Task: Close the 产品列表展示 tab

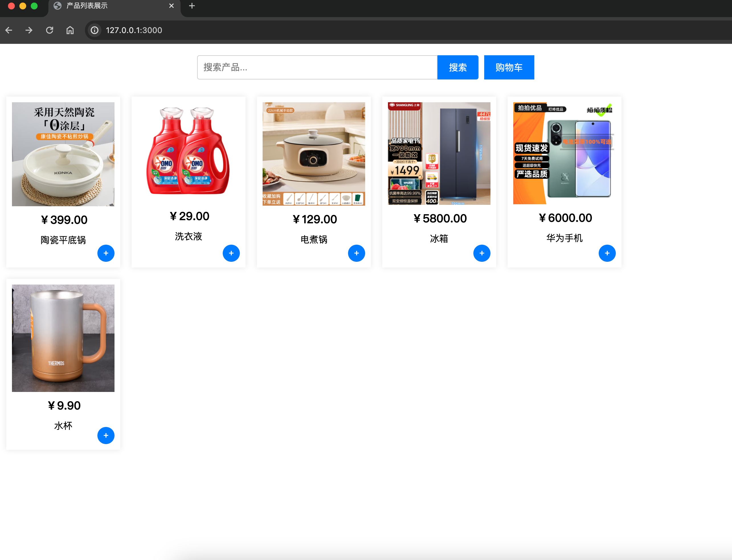Action: pyautogui.click(x=171, y=6)
